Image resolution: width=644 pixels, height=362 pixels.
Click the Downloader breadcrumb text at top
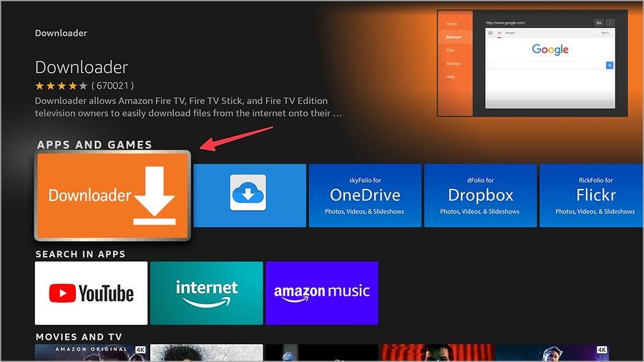click(x=61, y=33)
